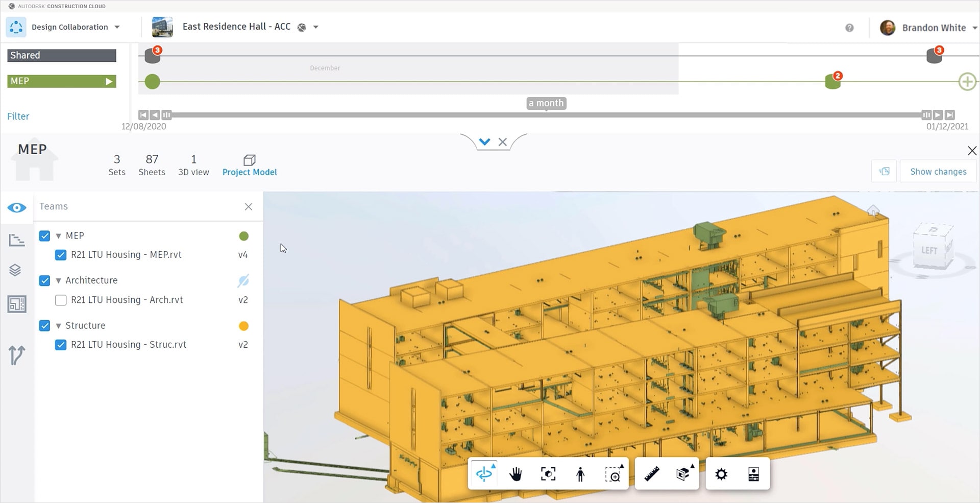Open viewer Settings gear
This screenshot has width=980, height=503.
click(x=721, y=474)
